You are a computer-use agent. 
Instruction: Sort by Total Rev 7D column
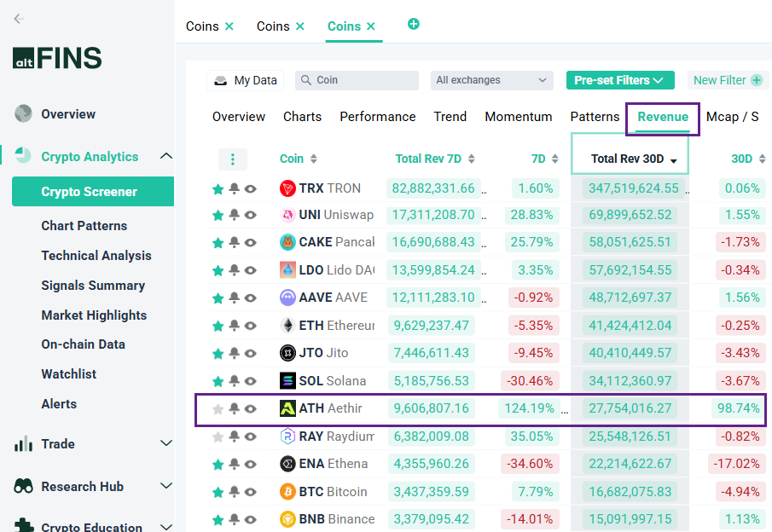pos(435,159)
